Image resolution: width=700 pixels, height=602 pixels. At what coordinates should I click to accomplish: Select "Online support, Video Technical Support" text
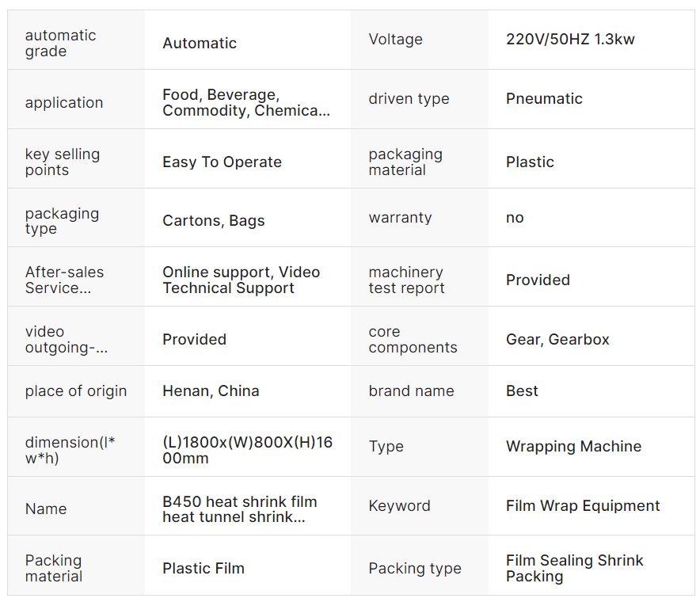(x=241, y=280)
